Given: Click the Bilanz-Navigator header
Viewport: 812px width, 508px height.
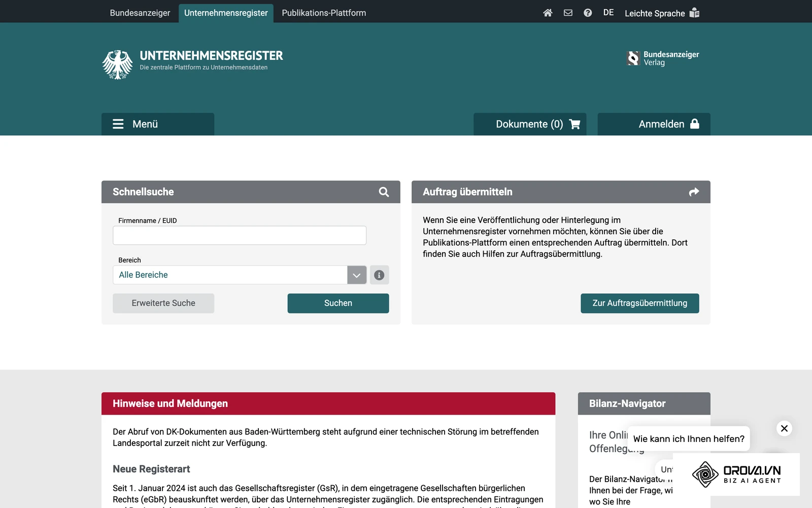Looking at the screenshot, I should pos(644,403).
